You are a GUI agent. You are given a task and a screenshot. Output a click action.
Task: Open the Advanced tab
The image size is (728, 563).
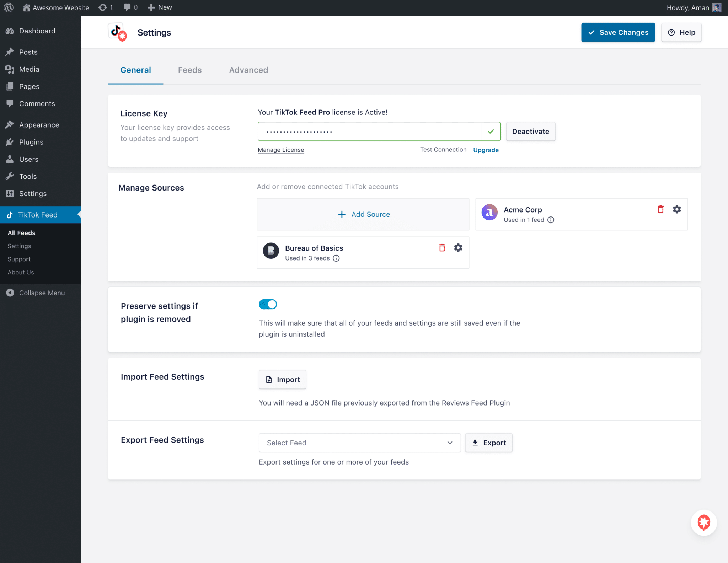coord(248,70)
